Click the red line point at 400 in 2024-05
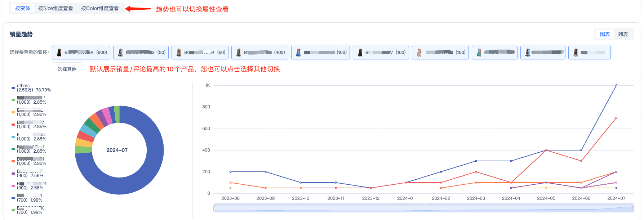 (x=546, y=150)
